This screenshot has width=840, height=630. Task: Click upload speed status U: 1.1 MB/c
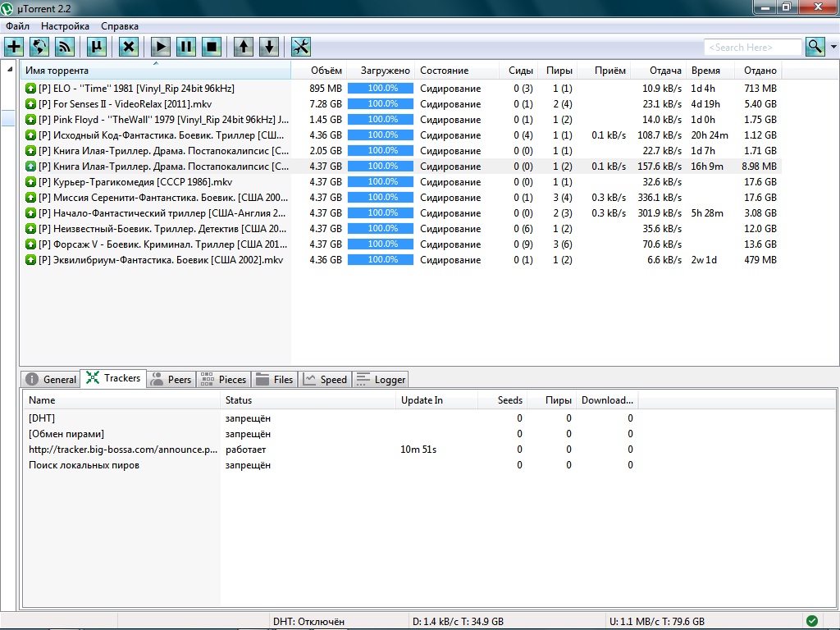[657, 622]
